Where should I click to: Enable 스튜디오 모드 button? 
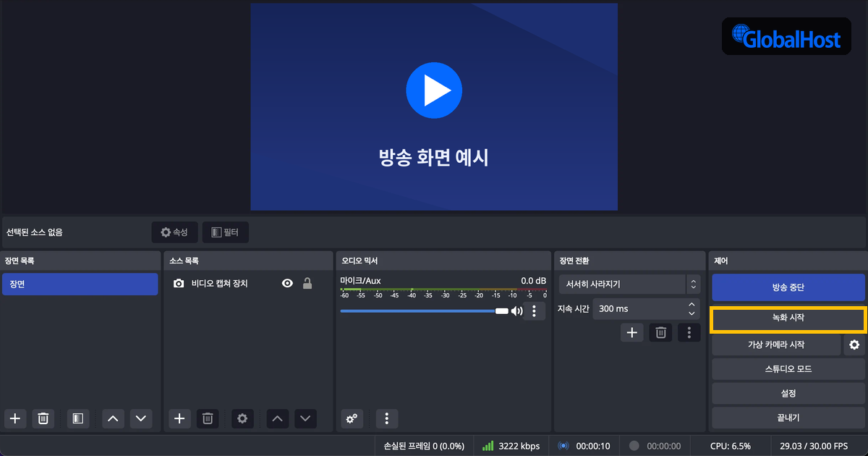click(x=788, y=369)
